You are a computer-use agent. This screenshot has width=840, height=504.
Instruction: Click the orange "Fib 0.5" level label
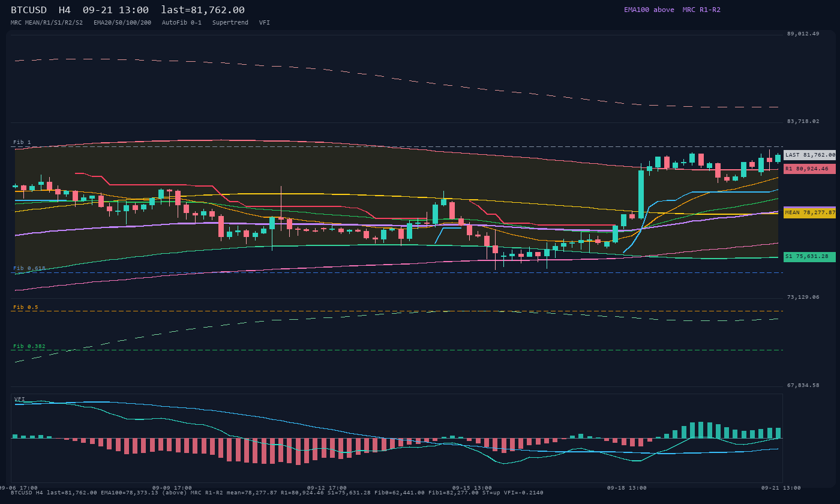(26, 307)
